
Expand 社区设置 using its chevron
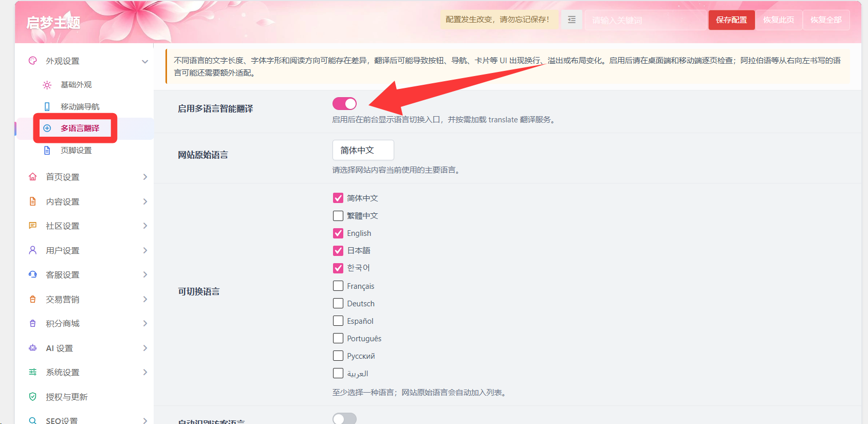[145, 226]
